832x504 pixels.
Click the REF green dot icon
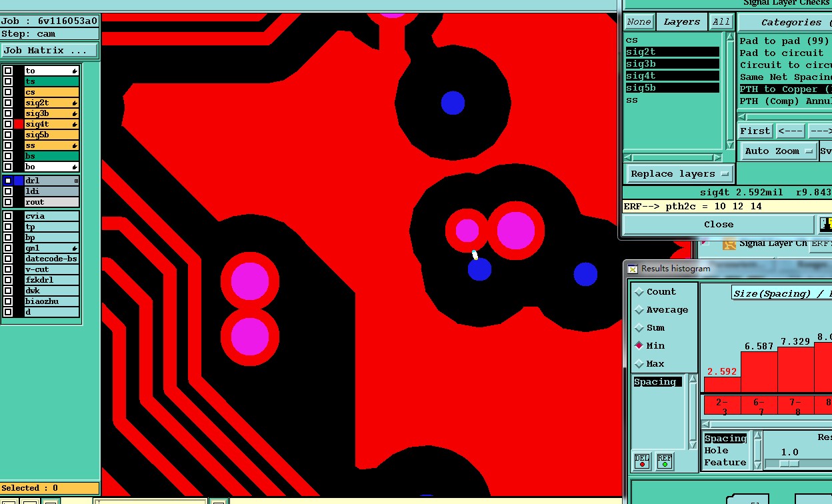pos(665,461)
